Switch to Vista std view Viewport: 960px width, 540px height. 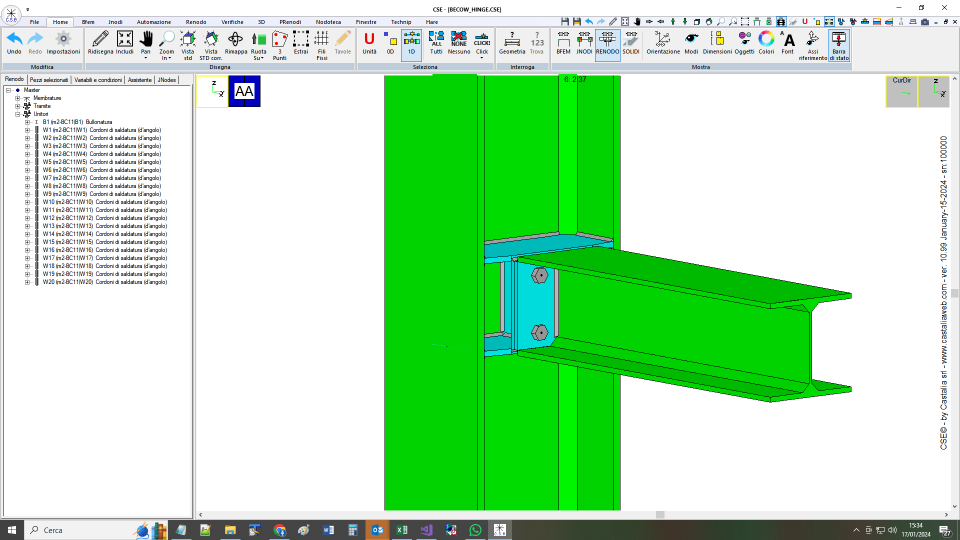(x=188, y=45)
